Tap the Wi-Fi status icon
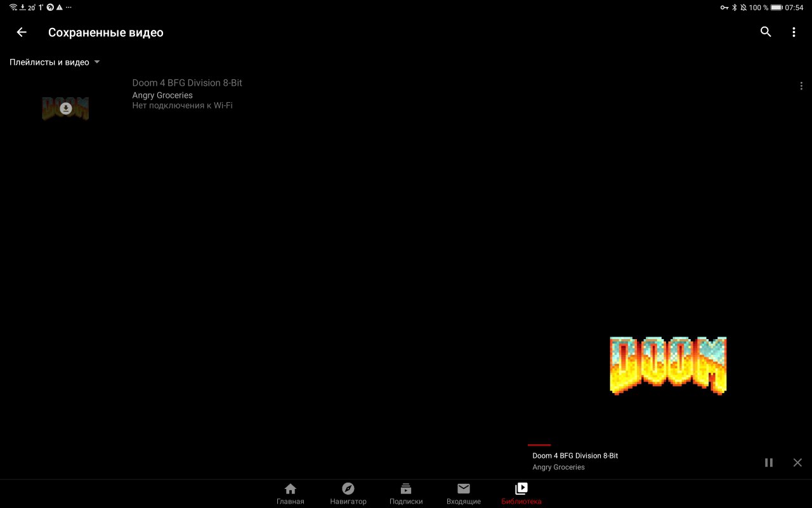Viewport: 812px width, 508px height. point(13,8)
